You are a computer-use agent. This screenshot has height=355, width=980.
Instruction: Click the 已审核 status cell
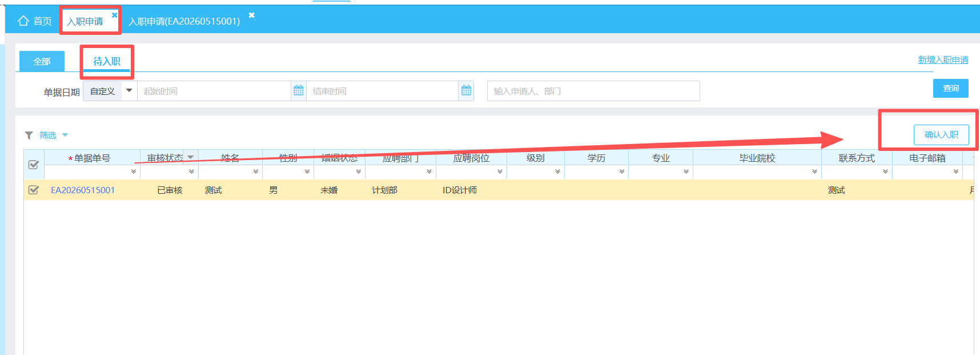point(170,190)
